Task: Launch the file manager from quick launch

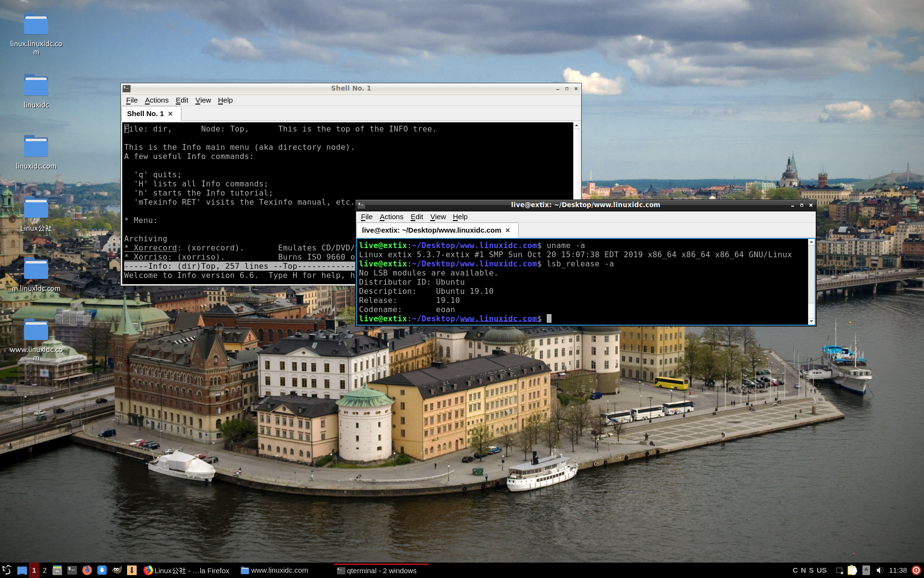Action: (x=57, y=570)
